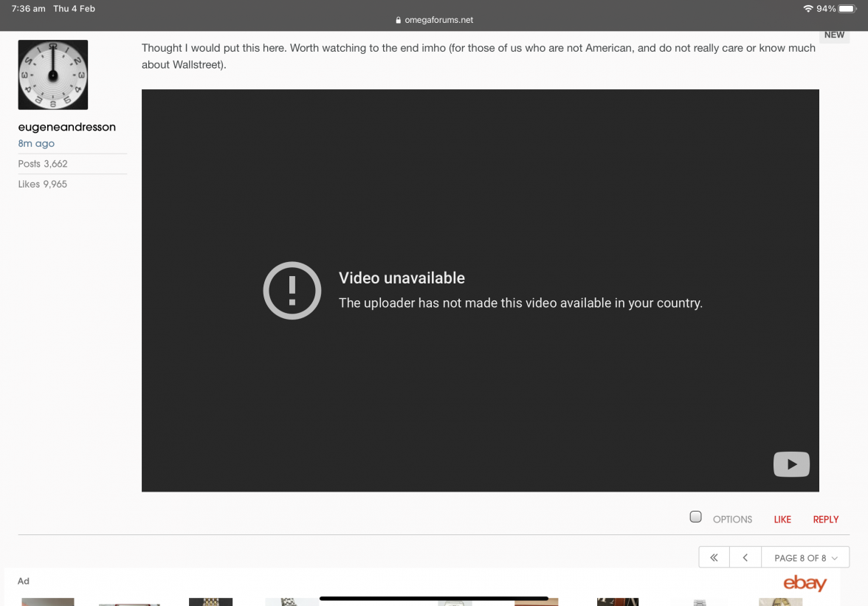Jump to first page with double-arrow button
The image size is (868, 606).
[714, 558]
